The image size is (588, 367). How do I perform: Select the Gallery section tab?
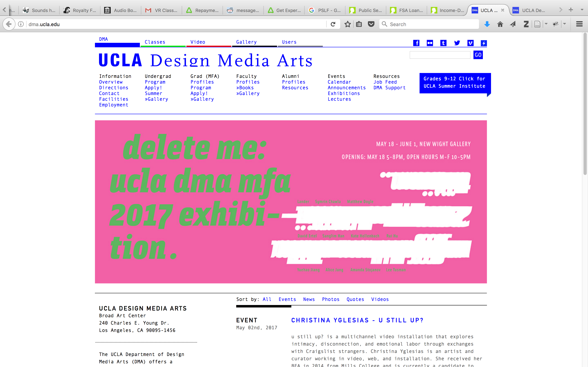point(246,42)
